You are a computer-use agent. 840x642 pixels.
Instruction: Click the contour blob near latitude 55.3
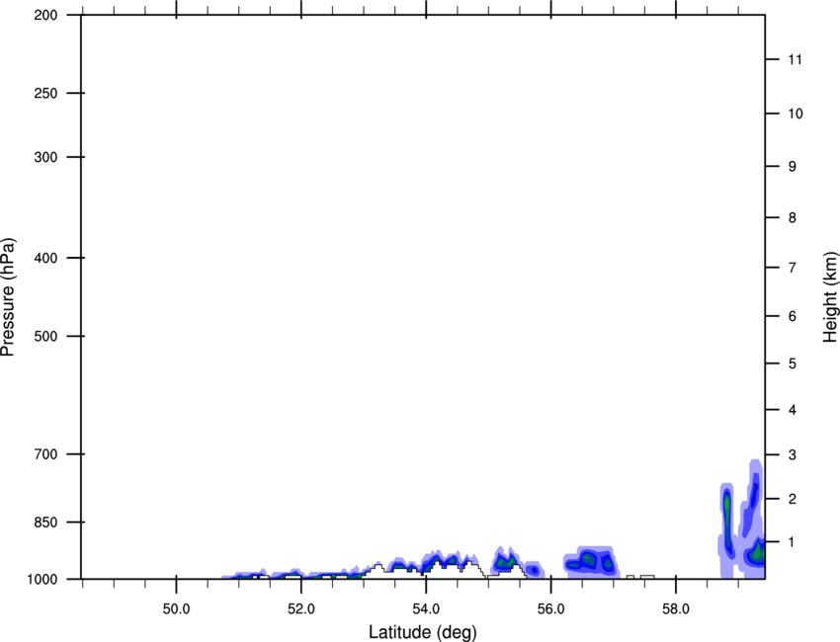tap(505, 561)
